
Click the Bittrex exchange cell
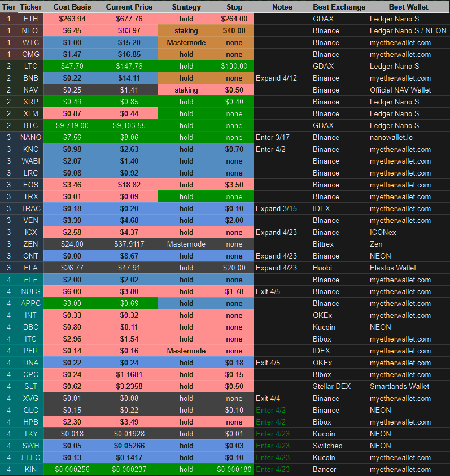point(339,244)
